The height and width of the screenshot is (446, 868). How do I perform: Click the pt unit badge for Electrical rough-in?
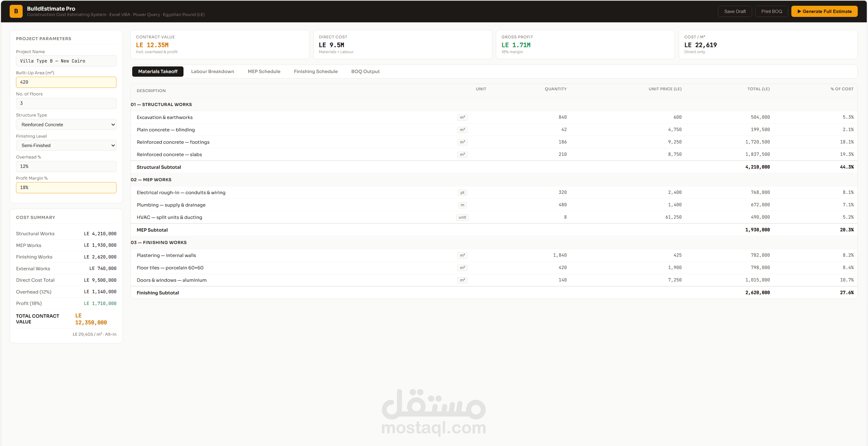coord(462,192)
